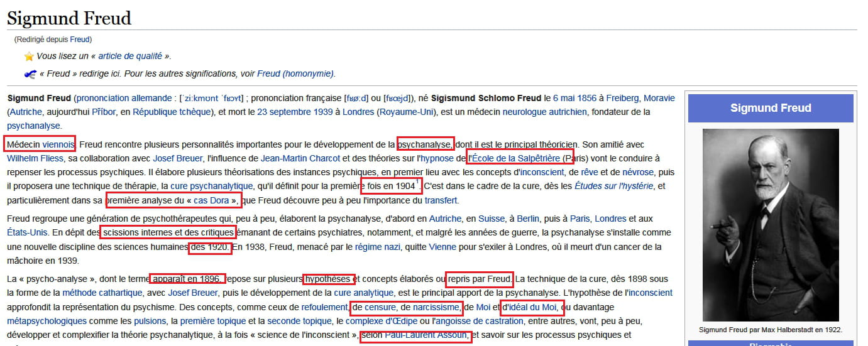Click the photo caption mentioning Max Halberstadt
868x346 pixels.
[771, 330]
